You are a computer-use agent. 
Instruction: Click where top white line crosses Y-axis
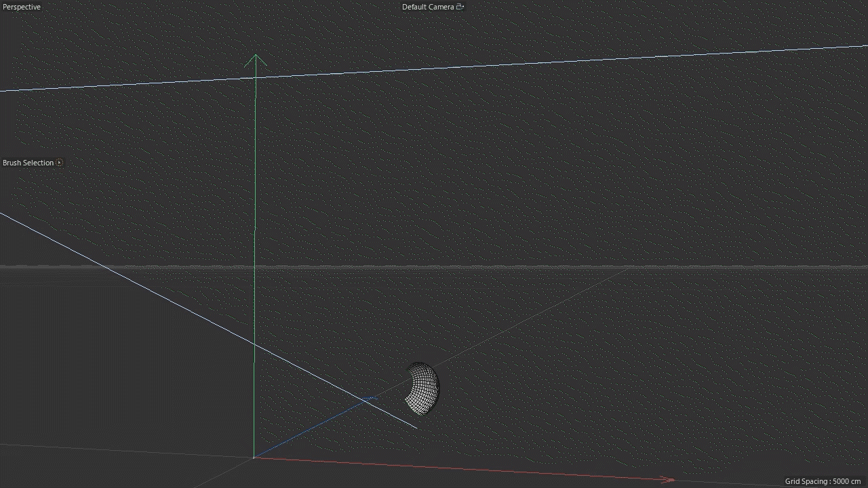click(256, 77)
